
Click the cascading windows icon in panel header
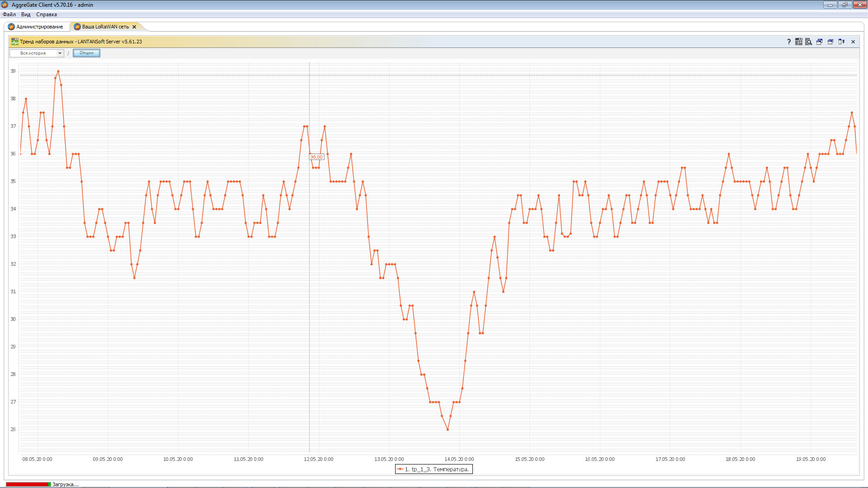[819, 42]
